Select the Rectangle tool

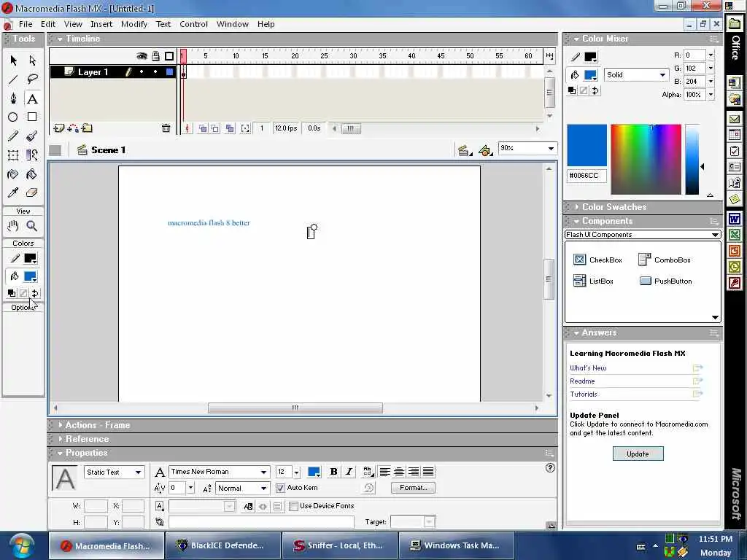32,117
